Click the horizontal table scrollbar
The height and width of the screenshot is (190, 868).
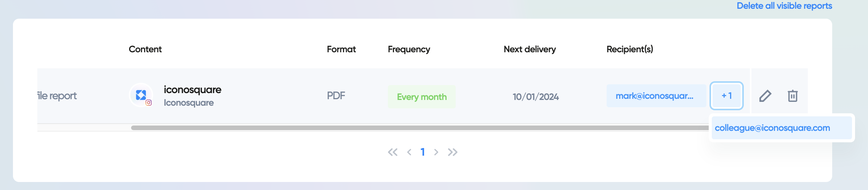point(419,128)
